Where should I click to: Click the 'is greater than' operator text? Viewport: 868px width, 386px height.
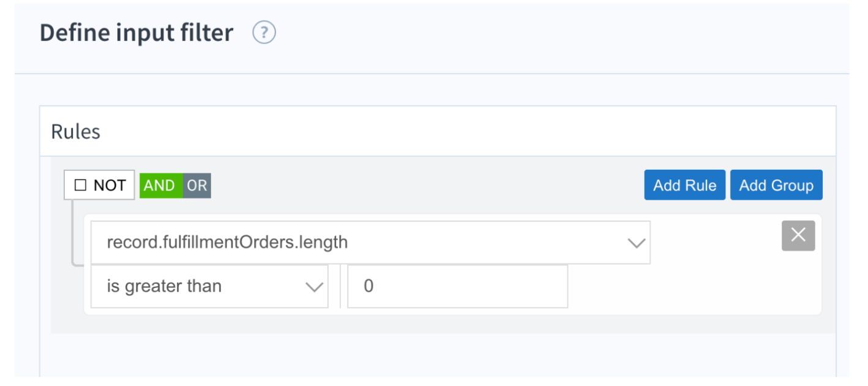point(164,286)
